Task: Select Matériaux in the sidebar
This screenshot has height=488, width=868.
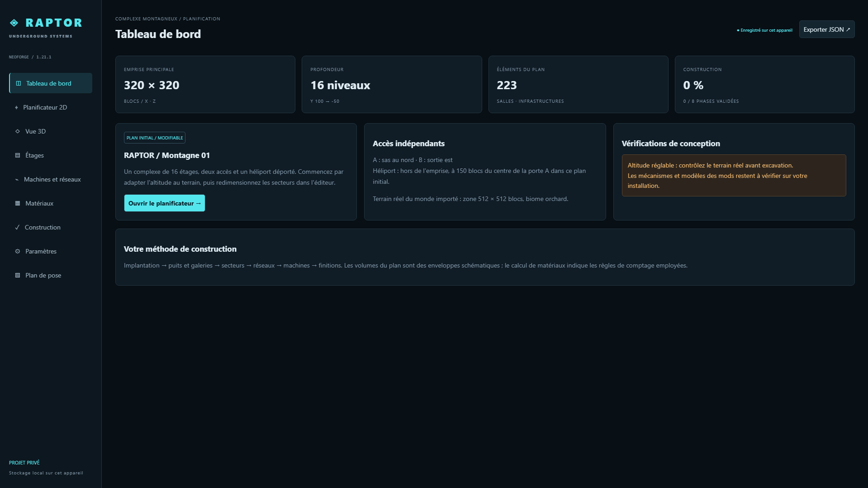Action: coord(51,203)
